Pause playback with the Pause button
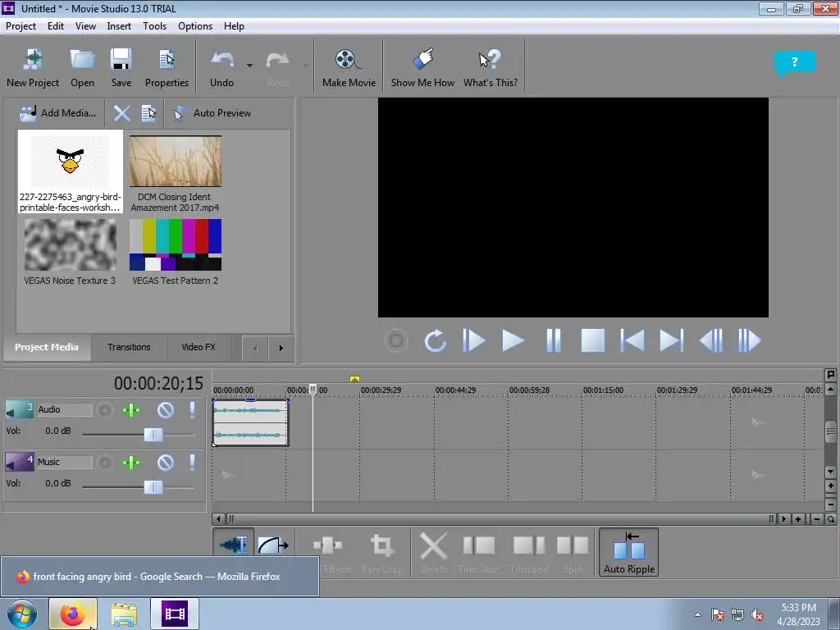This screenshot has height=630, width=840. (x=554, y=340)
